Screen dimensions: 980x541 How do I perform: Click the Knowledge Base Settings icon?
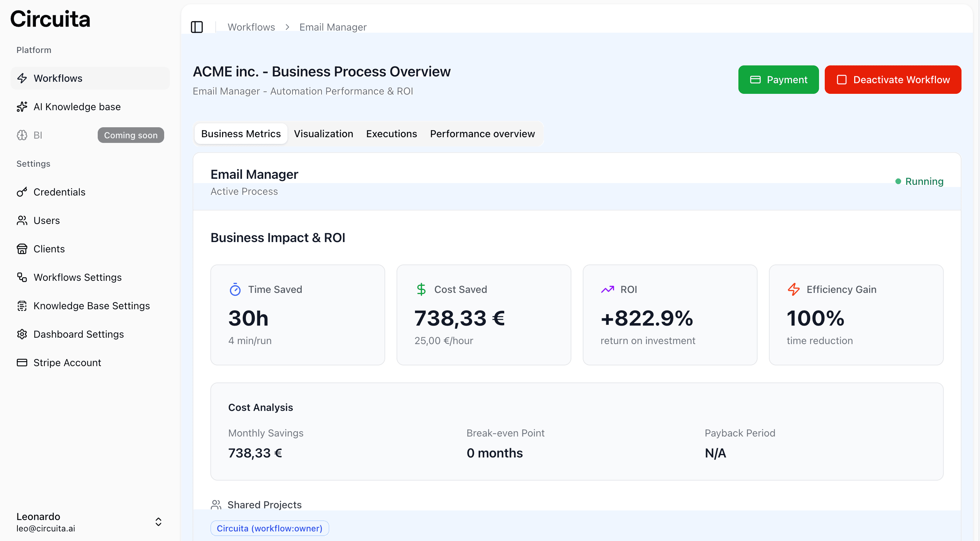click(x=22, y=306)
